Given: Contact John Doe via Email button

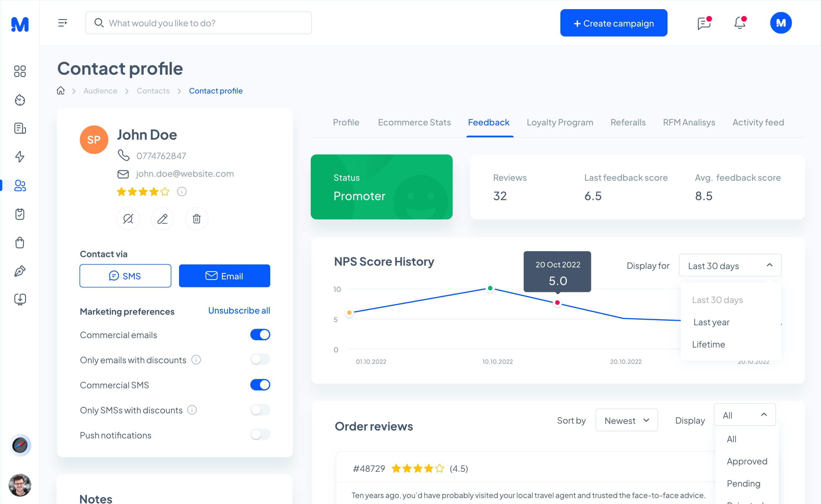Looking at the screenshot, I should [x=225, y=276].
